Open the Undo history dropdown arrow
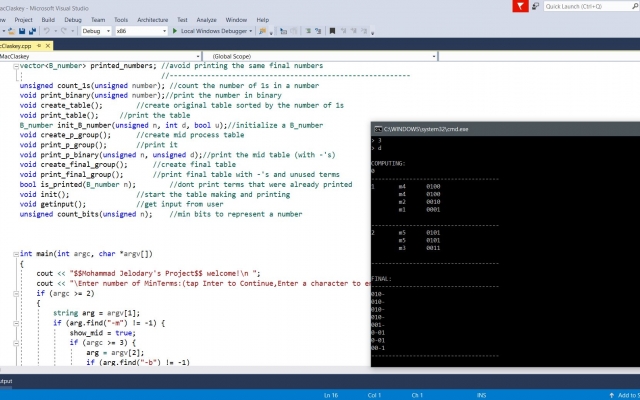Viewport: 640px width, 400px height. [56, 31]
